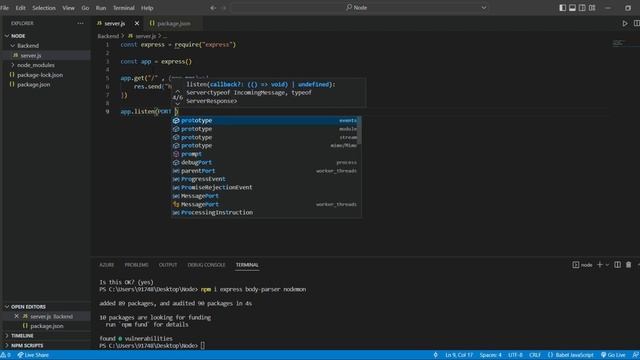Close server.js in Open Editors
The width and height of the screenshot is (640, 360).
coord(16,316)
